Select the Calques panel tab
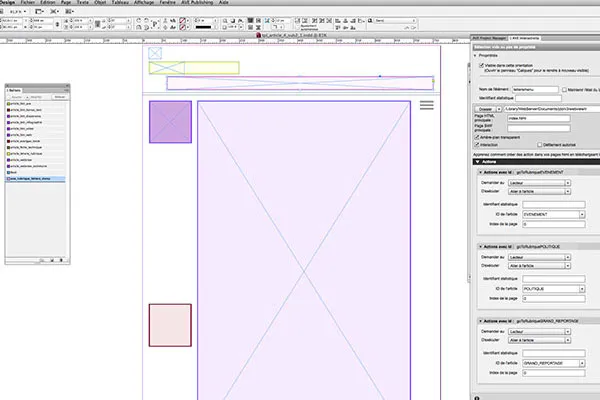Viewport: 600px width, 400px height. coord(15,90)
